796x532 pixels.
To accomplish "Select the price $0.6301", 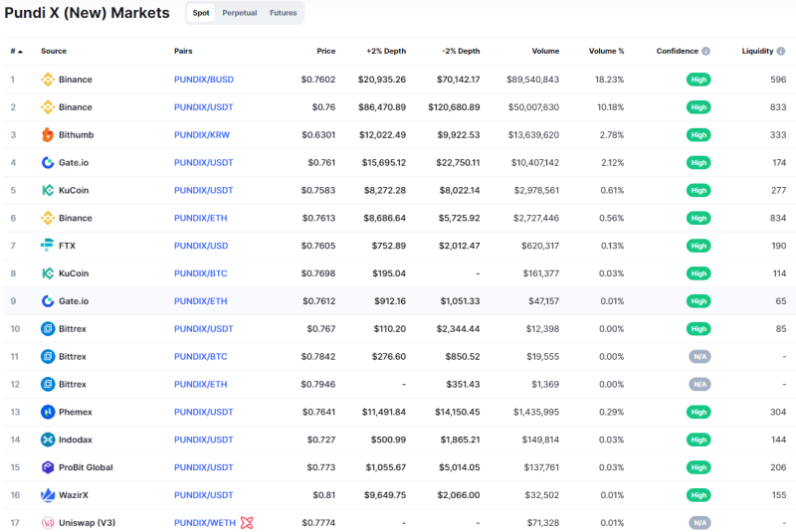I will (x=318, y=135).
